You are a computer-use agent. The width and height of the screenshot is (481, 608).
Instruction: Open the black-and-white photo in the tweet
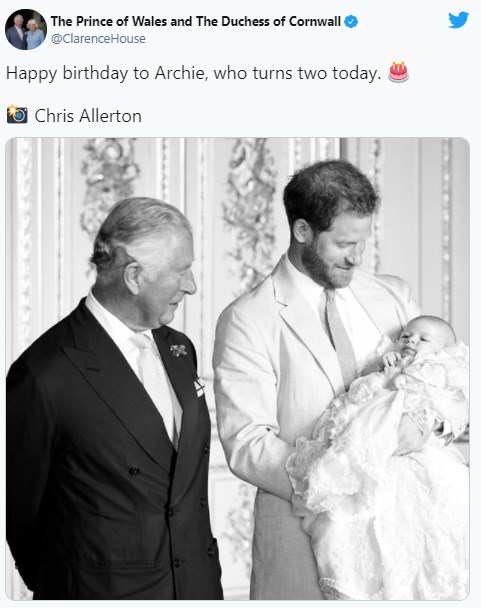coord(237,369)
